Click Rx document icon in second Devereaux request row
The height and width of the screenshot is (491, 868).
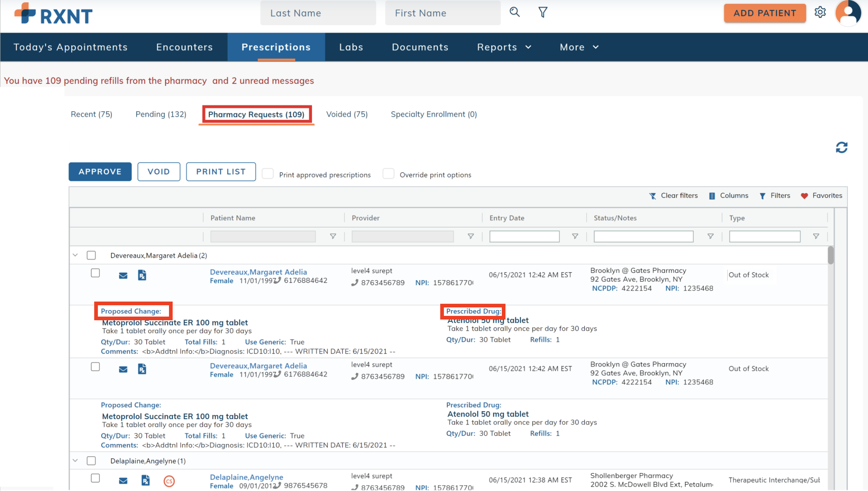tap(142, 369)
